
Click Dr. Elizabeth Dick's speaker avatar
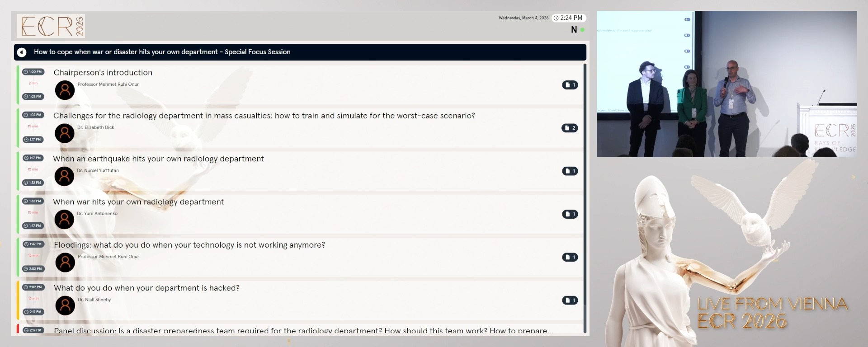(65, 133)
